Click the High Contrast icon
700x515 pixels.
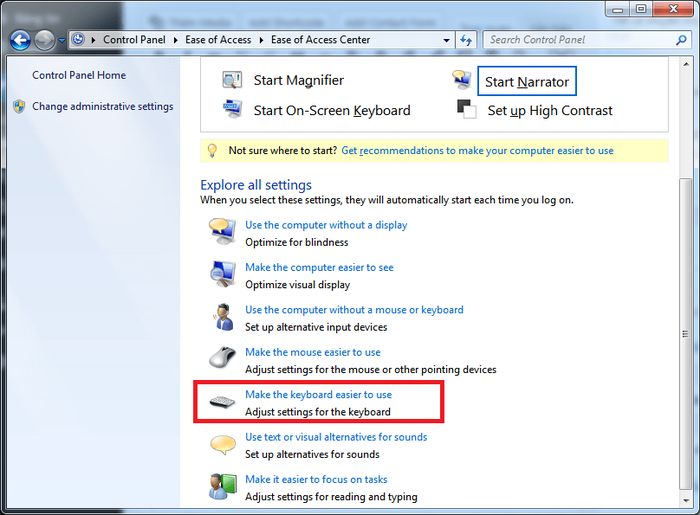click(x=467, y=109)
